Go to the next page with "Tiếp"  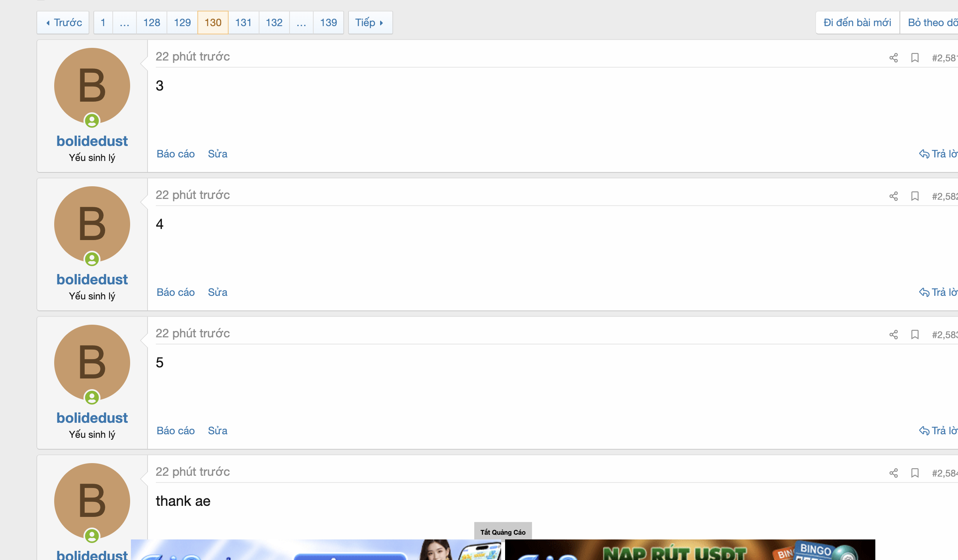[369, 23]
